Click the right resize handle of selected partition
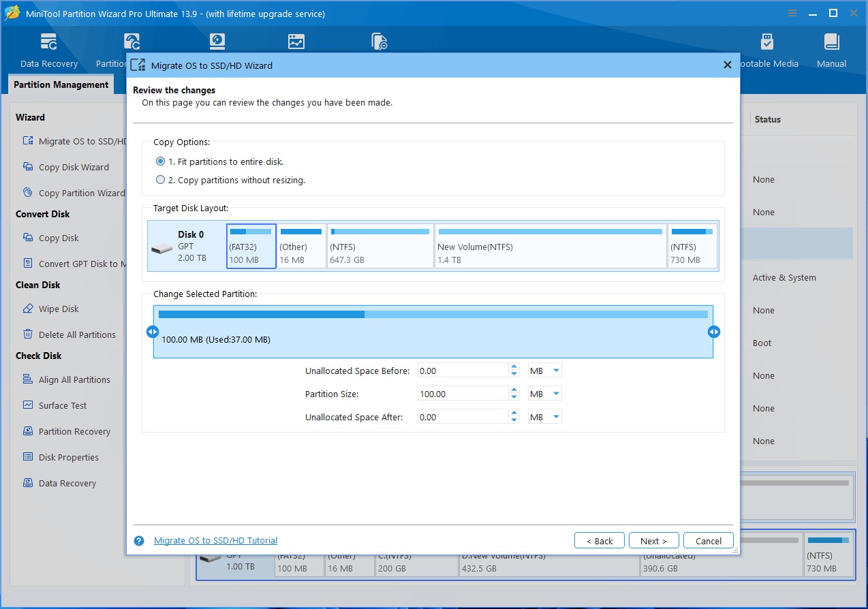The height and width of the screenshot is (609, 868). [714, 332]
